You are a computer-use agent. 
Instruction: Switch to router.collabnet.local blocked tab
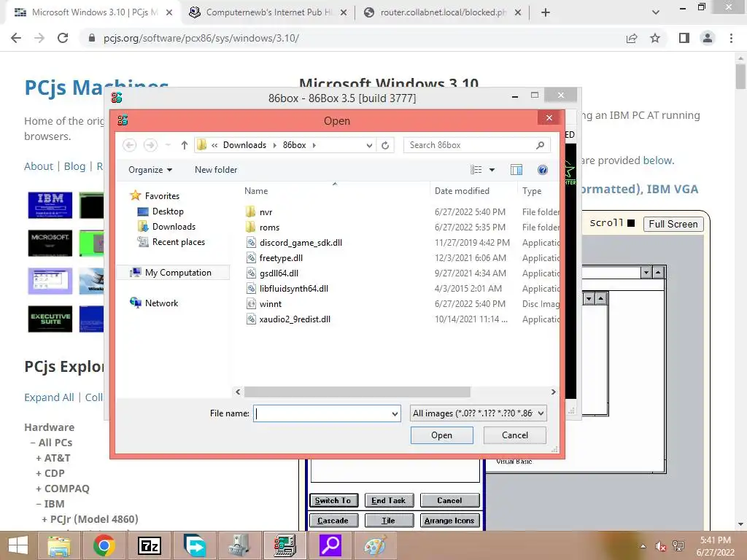pyautogui.click(x=443, y=12)
